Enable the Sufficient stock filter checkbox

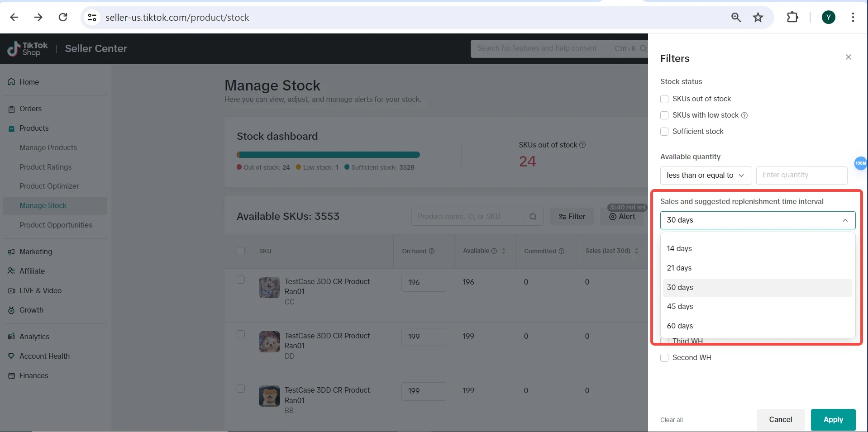click(x=664, y=132)
